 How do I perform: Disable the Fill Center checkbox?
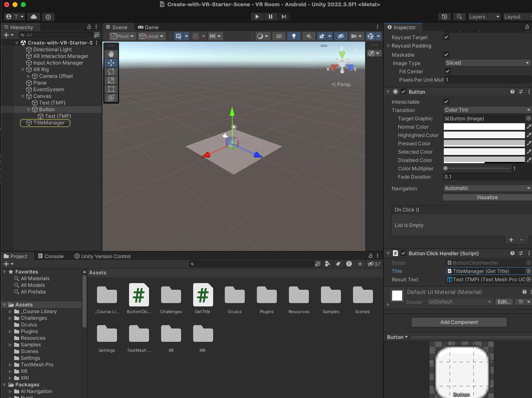(447, 71)
